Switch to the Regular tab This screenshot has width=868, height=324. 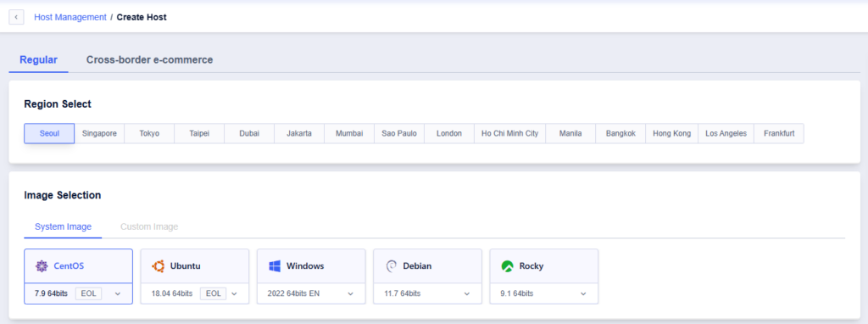coord(38,60)
